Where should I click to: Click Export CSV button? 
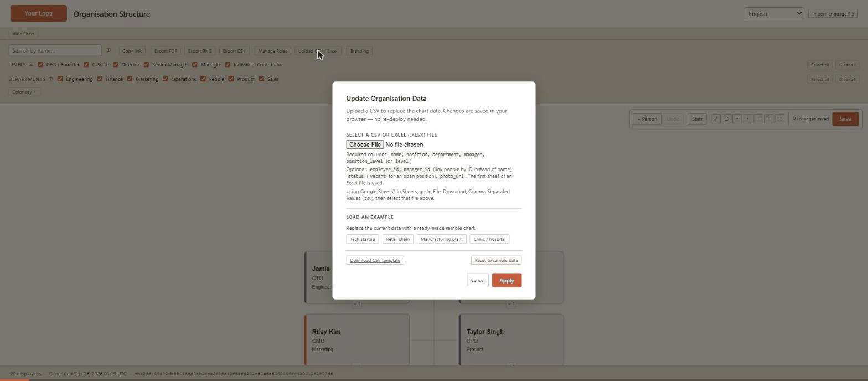[234, 51]
